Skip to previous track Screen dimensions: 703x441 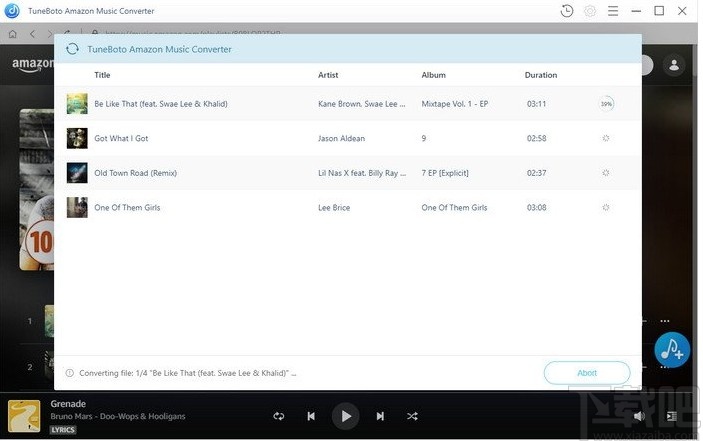311,416
